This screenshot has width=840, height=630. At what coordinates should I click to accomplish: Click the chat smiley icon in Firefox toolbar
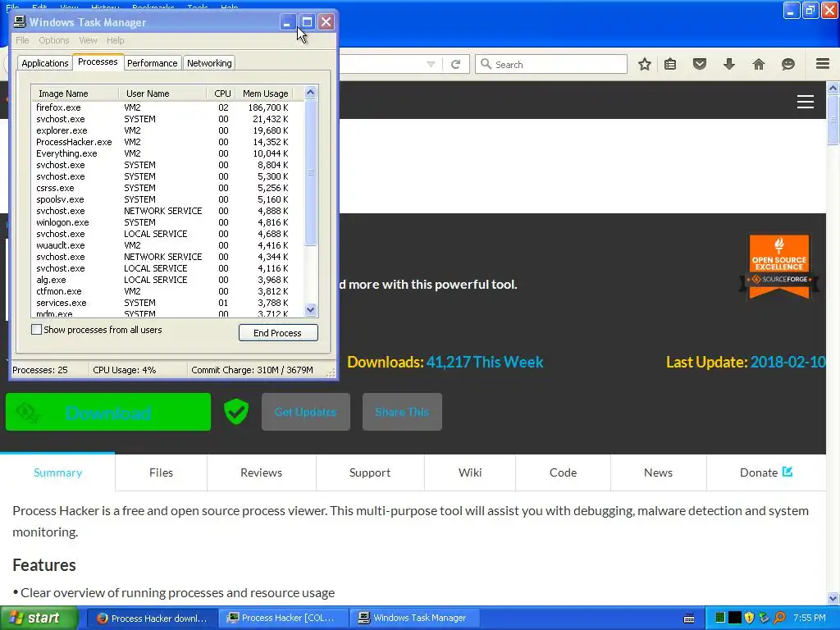click(x=788, y=64)
